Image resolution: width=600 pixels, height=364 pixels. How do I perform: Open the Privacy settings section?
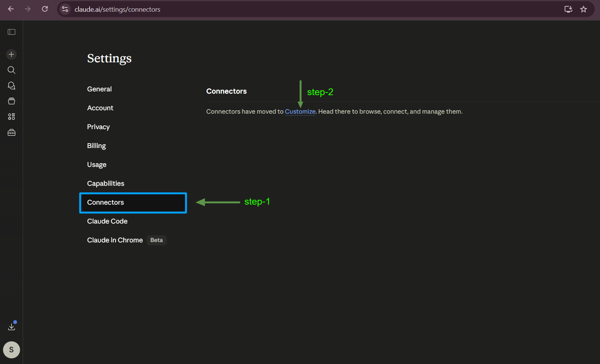pyautogui.click(x=98, y=127)
